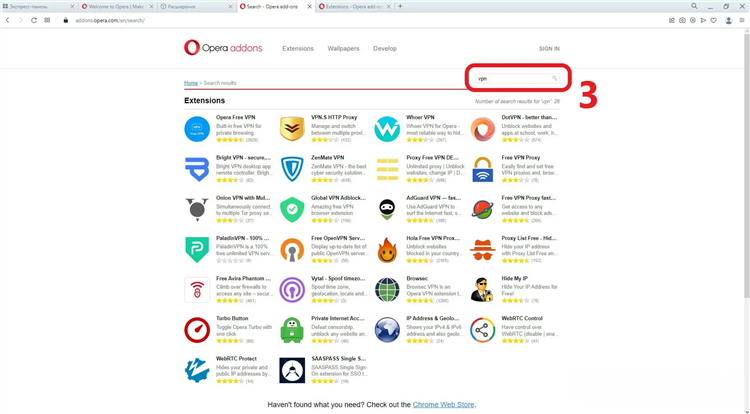The width and height of the screenshot is (750, 414).
Task: Open the PaladinVPN icon
Action: pyautogui.click(x=197, y=250)
